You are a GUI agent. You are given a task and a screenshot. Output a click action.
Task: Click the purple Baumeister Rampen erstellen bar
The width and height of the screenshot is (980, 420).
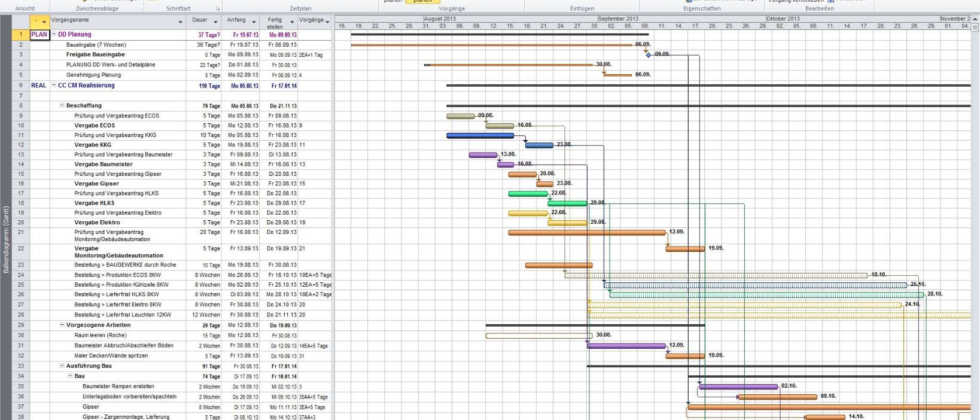click(738, 386)
